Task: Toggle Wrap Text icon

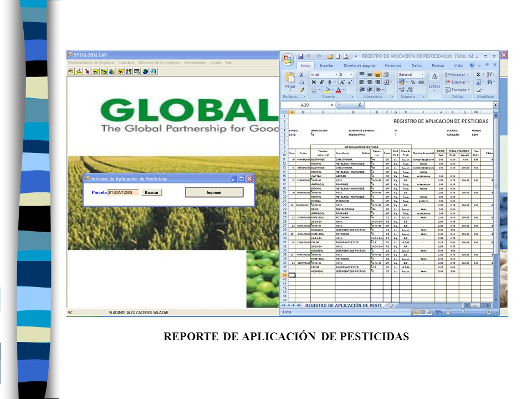Action: click(x=386, y=75)
